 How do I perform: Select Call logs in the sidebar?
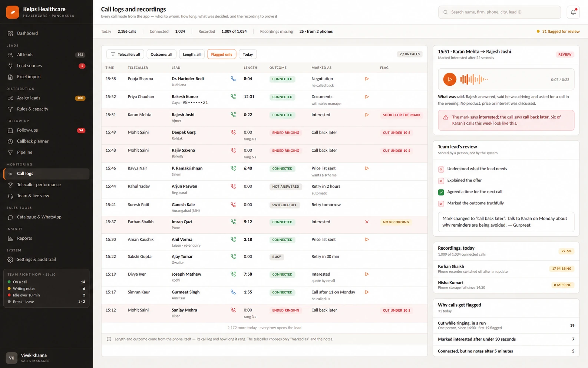46,174
